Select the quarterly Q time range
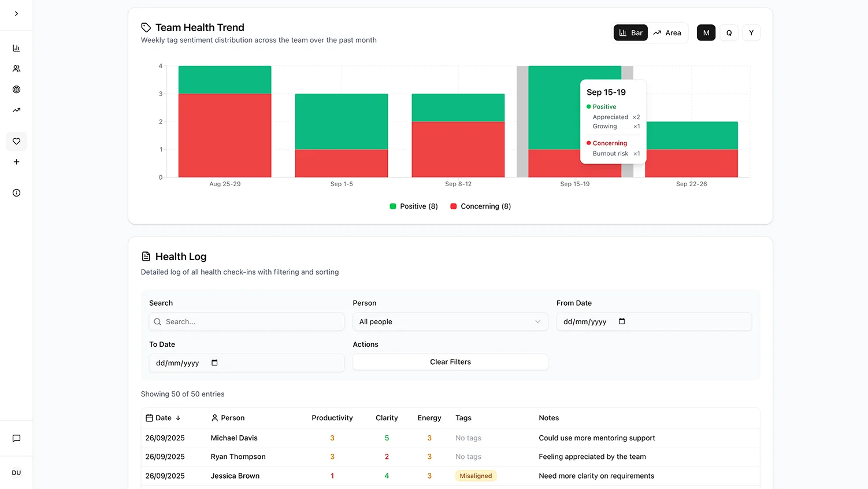Viewport: 868px width, 489px height. (x=729, y=33)
